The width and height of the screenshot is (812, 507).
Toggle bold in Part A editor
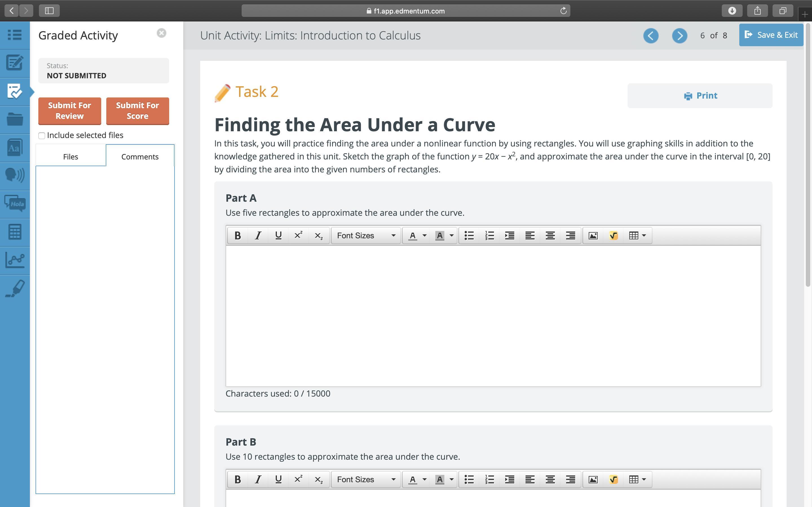click(x=238, y=235)
